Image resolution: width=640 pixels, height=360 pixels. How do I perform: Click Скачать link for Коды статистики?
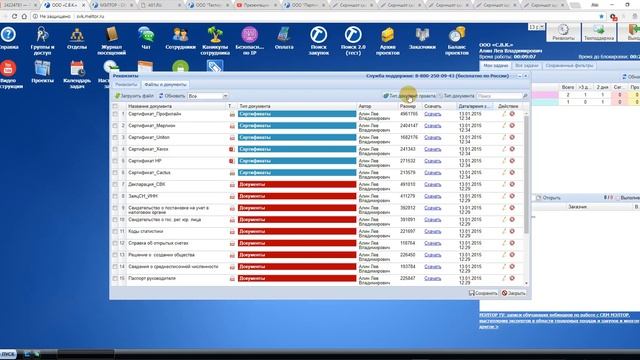pyautogui.click(x=432, y=231)
